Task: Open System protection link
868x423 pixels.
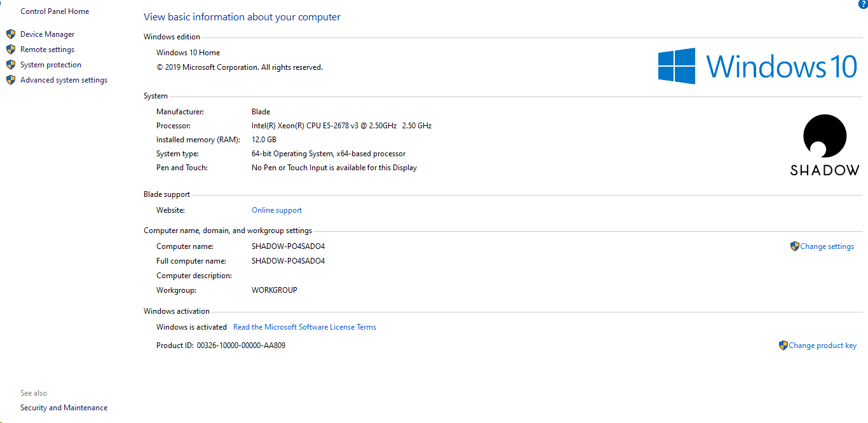Action: [x=51, y=65]
